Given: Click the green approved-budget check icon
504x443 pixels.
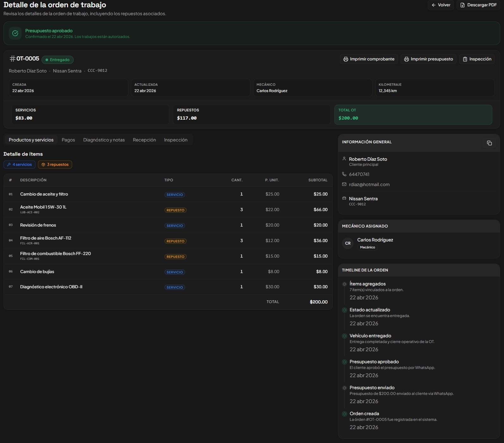Looking at the screenshot, I should (15, 33).
